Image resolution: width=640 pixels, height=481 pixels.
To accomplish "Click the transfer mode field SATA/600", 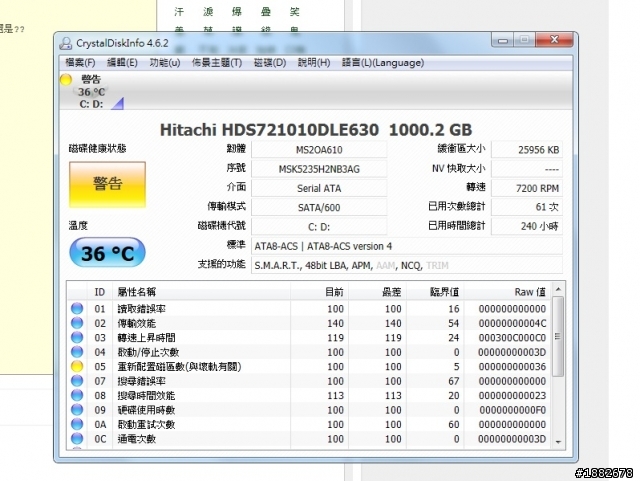I will coord(319,207).
